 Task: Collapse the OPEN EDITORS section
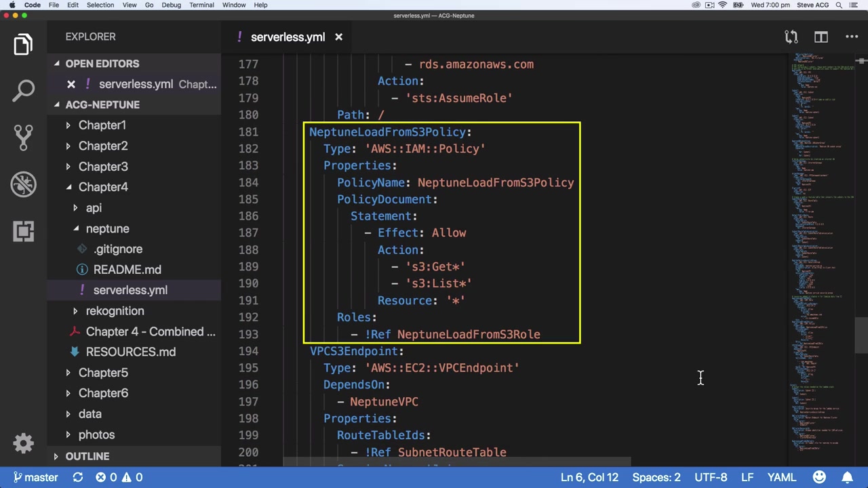[102, 64]
